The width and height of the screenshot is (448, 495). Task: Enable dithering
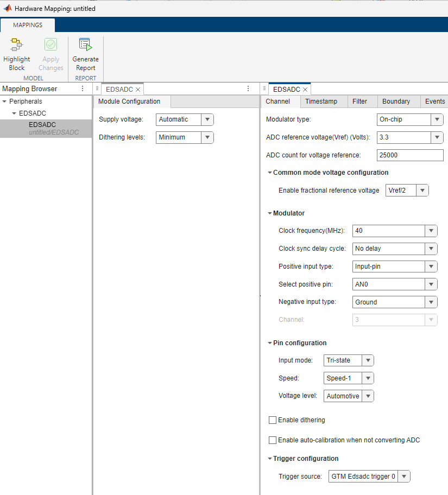tap(273, 420)
